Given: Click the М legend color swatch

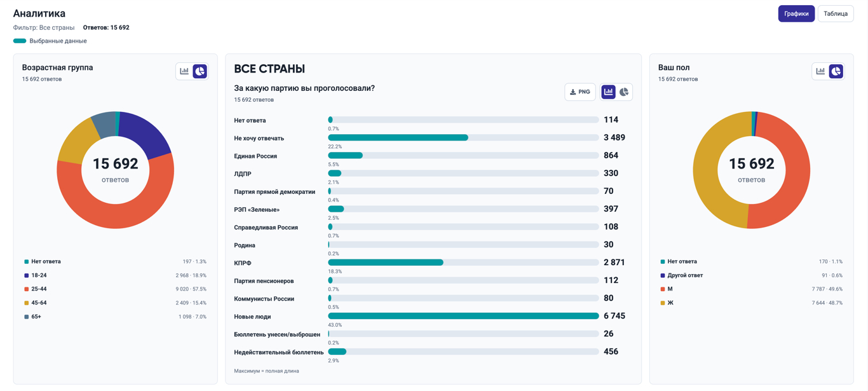Looking at the screenshot, I should pos(663,289).
